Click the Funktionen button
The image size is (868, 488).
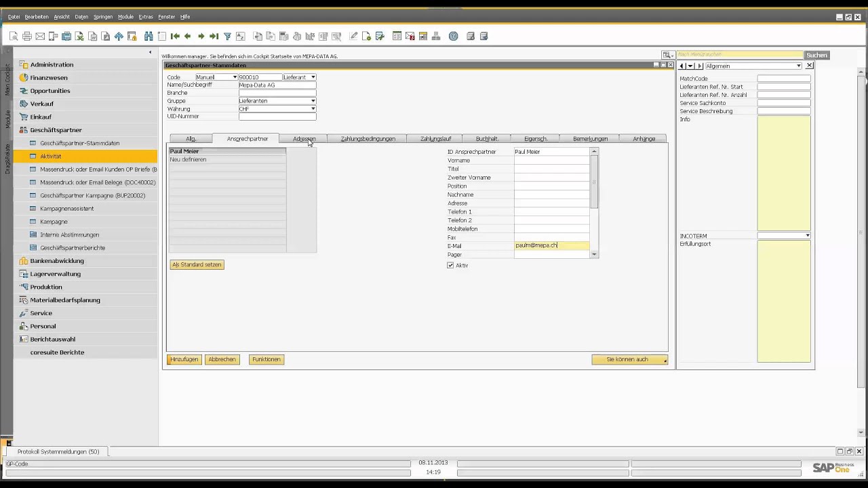pyautogui.click(x=267, y=360)
